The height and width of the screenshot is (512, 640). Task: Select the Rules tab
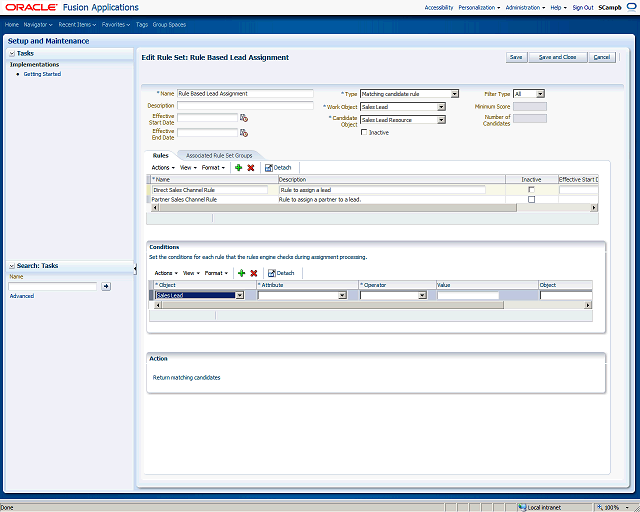tap(160, 156)
